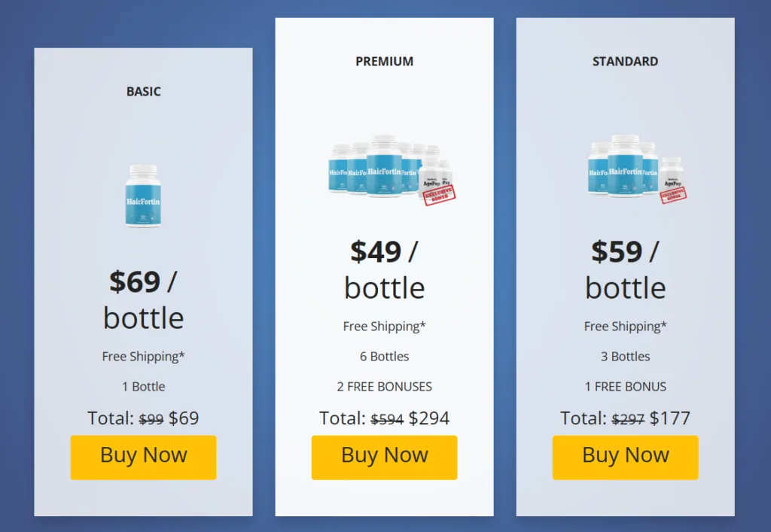Click the $49 / bottle price text

click(384, 269)
